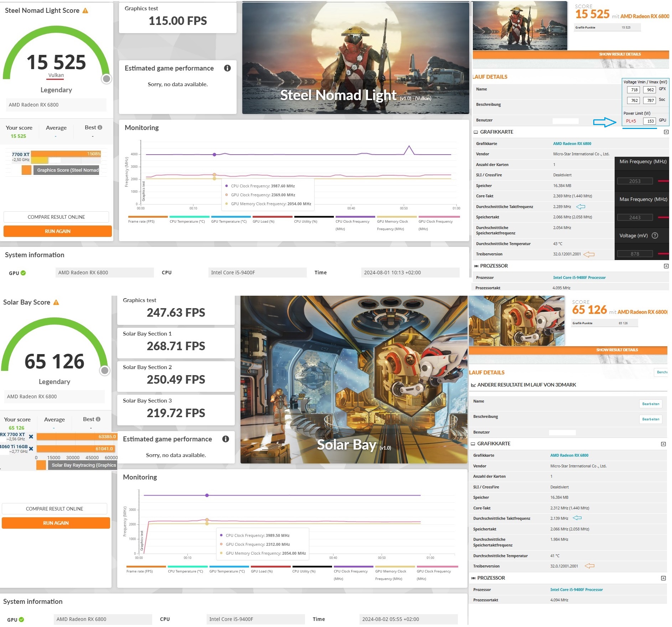This screenshot has height=627, width=672.
Task: Collapse the GRAFIKKARTE section in Solar Bay details
Action: pos(663,444)
